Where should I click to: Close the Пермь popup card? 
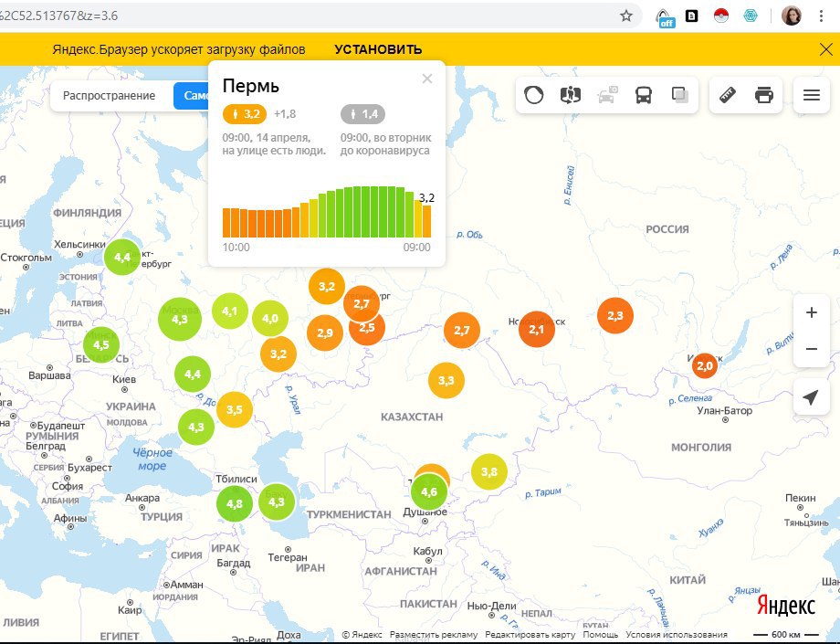point(427,79)
